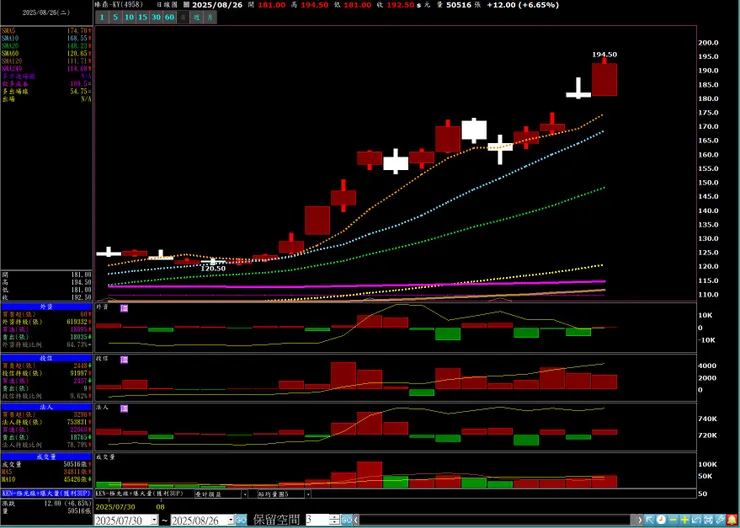Click timeline scrollbar right arrow
740x528 pixels.
point(640,520)
